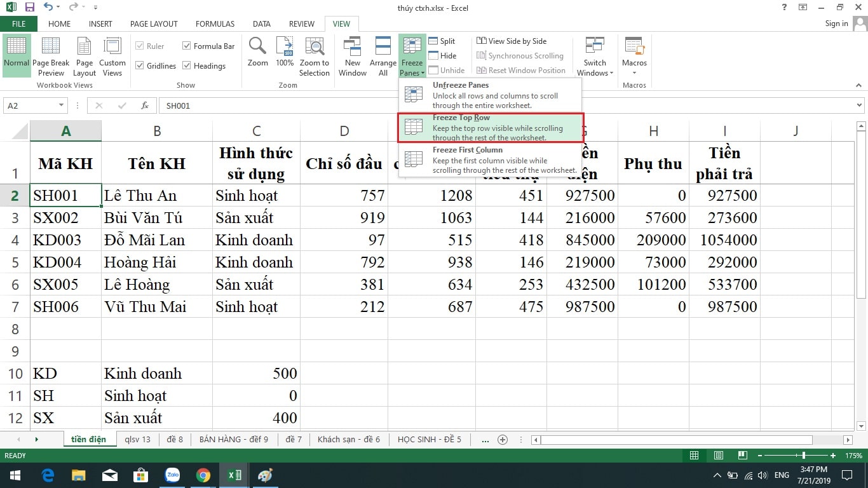This screenshot has width=868, height=488.
Task: Open Google Chrome from the taskbar
Action: click(203, 475)
